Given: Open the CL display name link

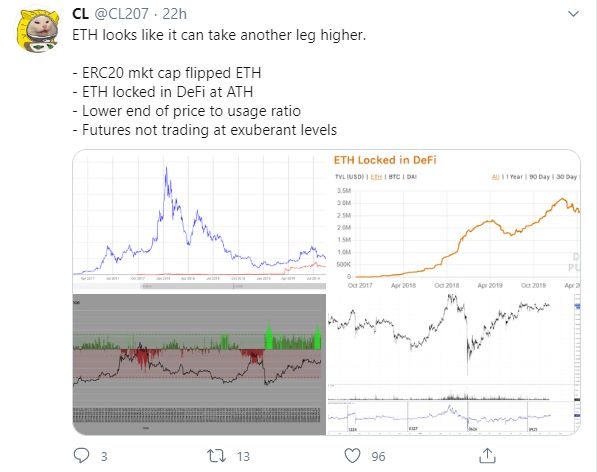Looking at the screenshot, I should 80,14.
